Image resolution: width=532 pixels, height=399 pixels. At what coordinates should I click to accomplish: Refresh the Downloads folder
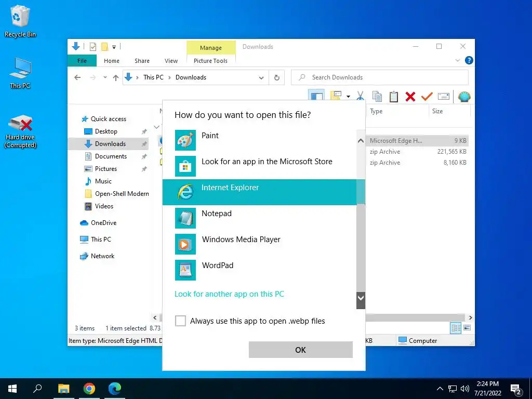click(277, 78)
